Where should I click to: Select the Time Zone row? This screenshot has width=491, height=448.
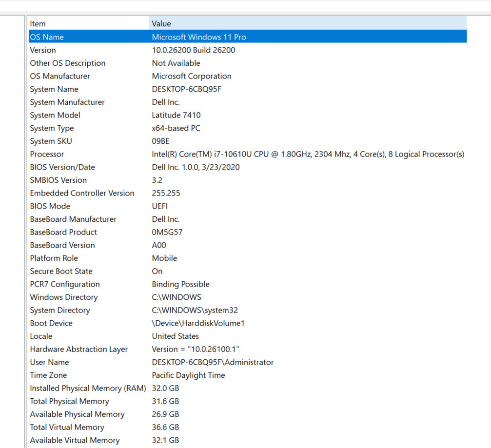click(248, 375)
